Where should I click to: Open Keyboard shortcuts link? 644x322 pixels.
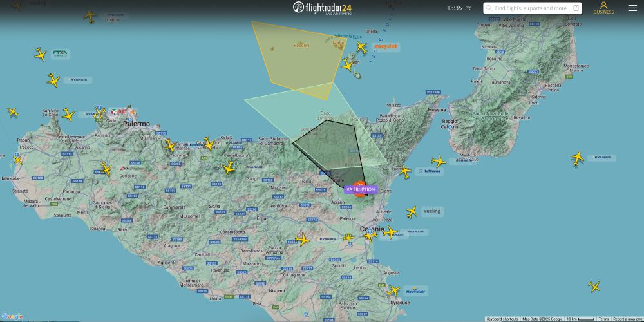[502, 319]
